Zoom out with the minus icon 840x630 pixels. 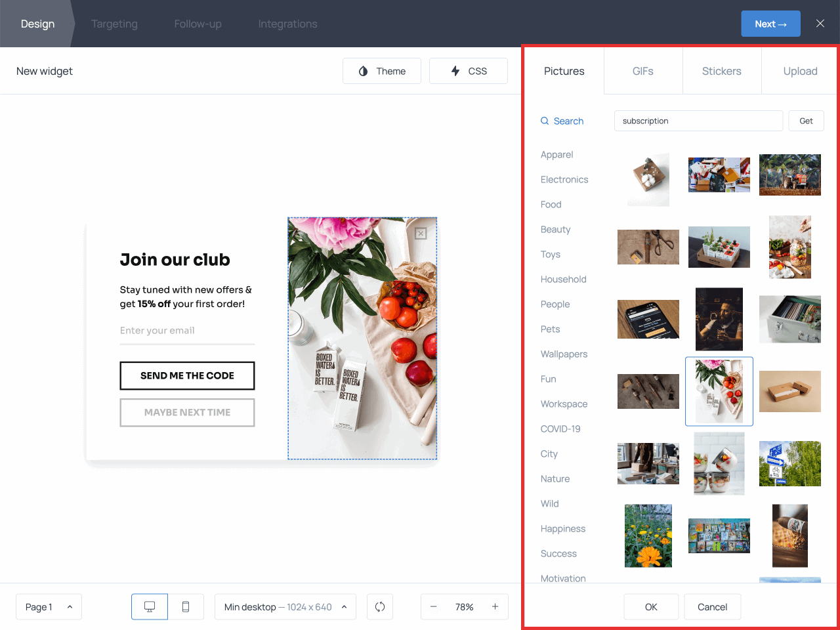click(x=434, y=607)
